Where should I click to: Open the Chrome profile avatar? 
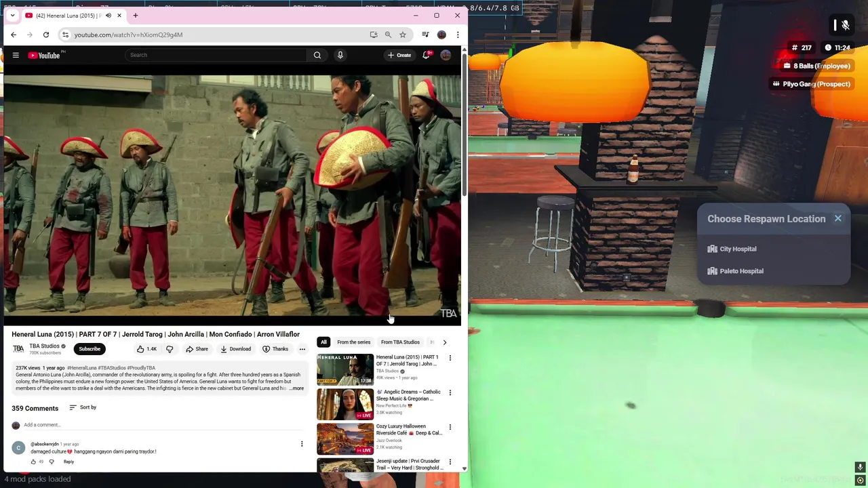[441, 35]
